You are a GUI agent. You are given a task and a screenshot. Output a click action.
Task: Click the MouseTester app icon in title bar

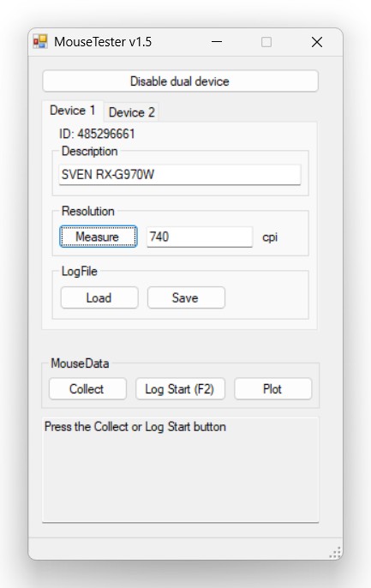(40, 42)
